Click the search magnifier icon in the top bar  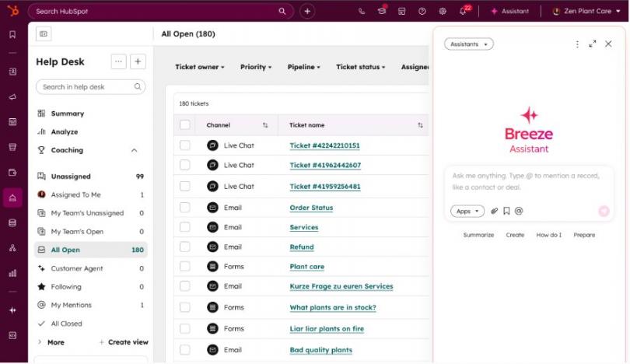point(282,11)
